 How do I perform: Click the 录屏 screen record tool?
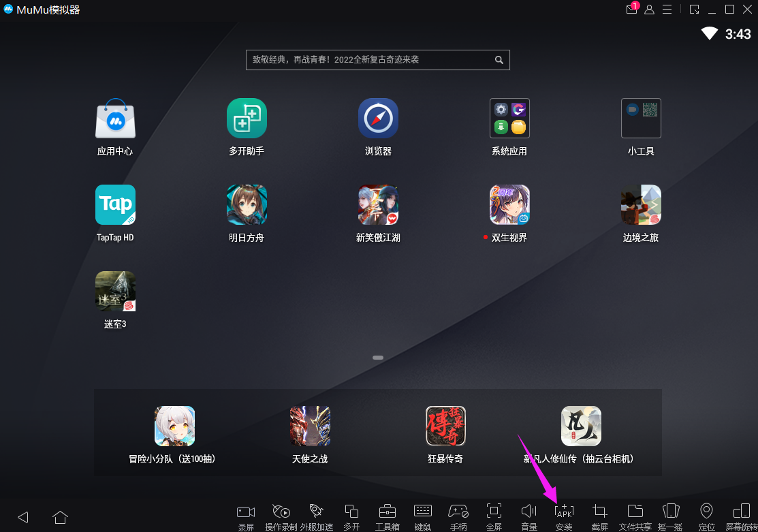pyautogui.click(x=246, y=517)
